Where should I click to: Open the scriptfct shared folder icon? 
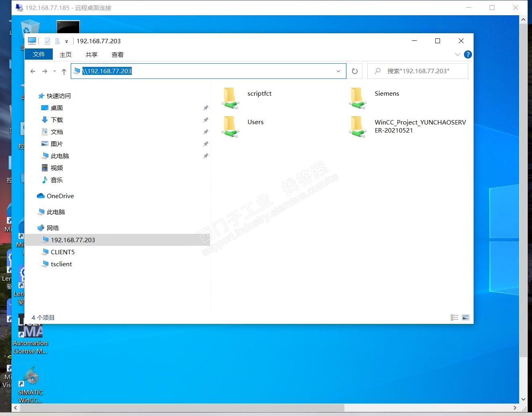[230, 98]
